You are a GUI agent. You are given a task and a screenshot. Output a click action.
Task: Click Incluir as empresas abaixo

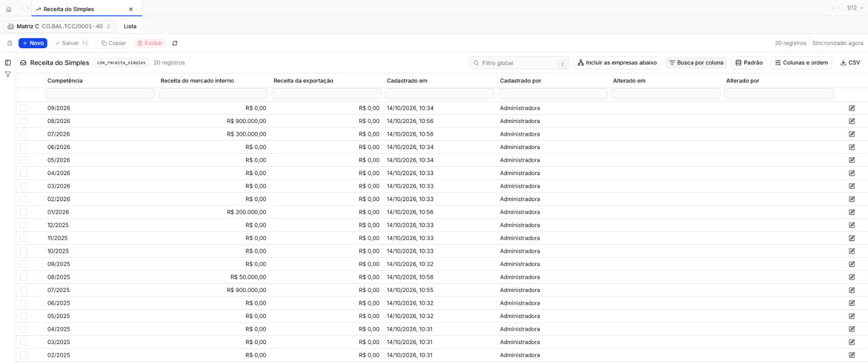617,63
